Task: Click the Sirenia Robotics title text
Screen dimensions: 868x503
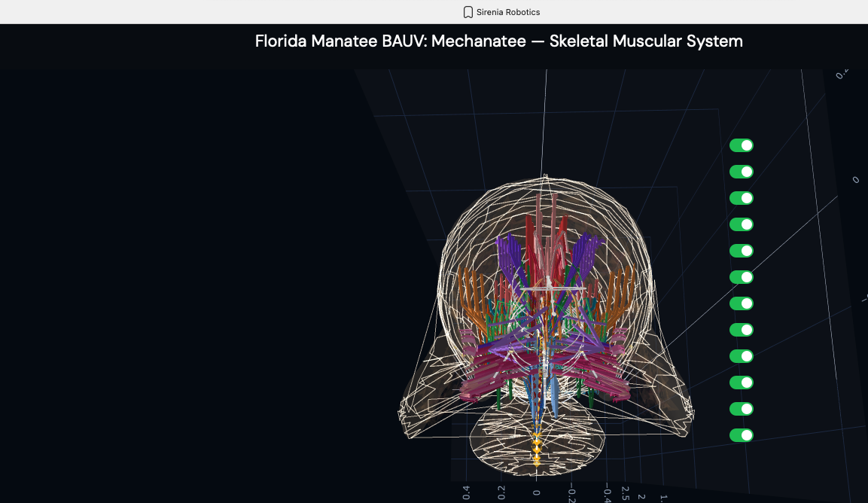Action: coord(507,12)
